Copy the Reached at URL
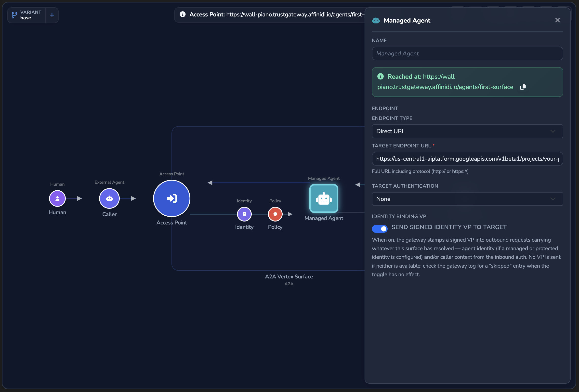579x392 pixels. click(x=523, y=87)
